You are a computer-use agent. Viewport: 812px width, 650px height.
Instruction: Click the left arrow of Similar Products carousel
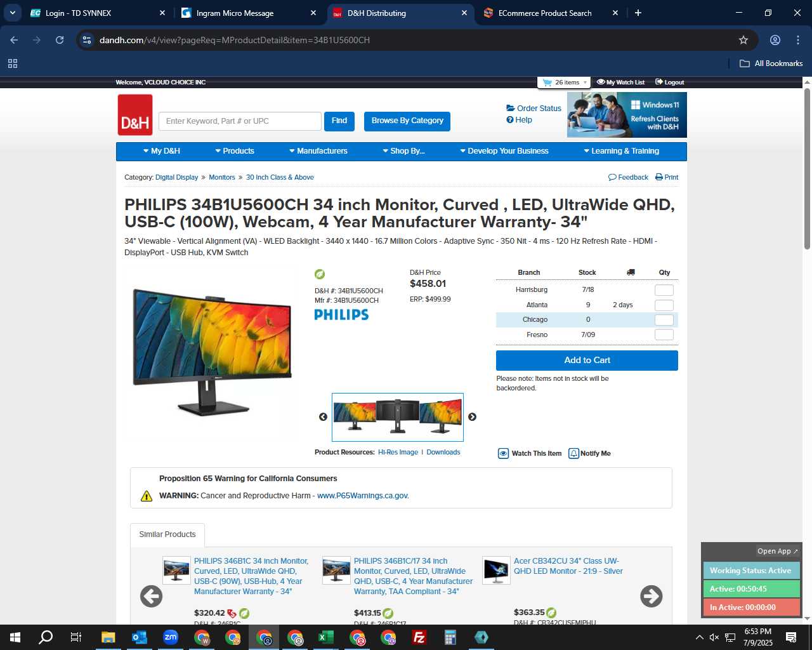click(x=151, y=596)
